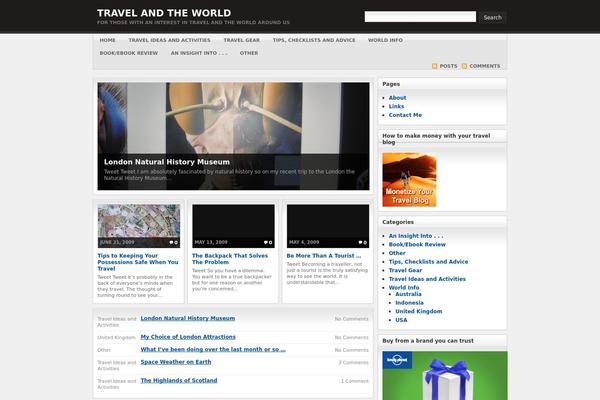The width and height of the screenshot is (600, 400).
Task: Click the Monetize Your Travel Blog image
Action: (x=409, y=180)
